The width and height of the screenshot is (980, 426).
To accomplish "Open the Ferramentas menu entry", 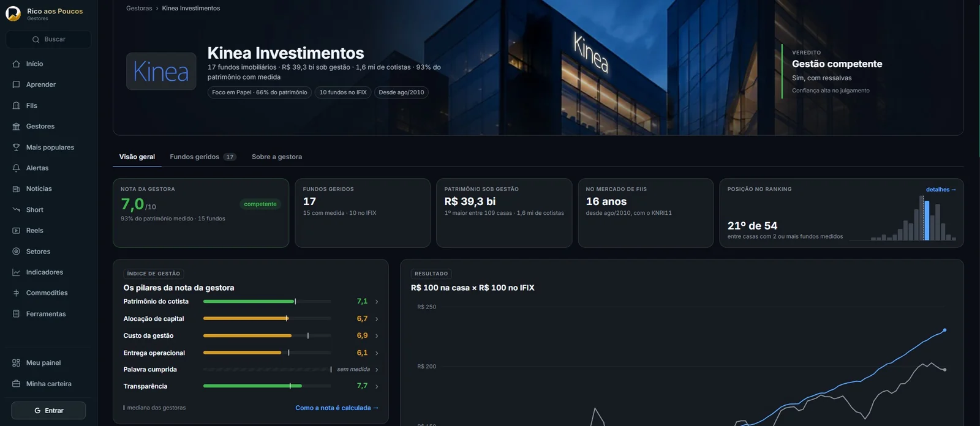I will click(48, 313).
